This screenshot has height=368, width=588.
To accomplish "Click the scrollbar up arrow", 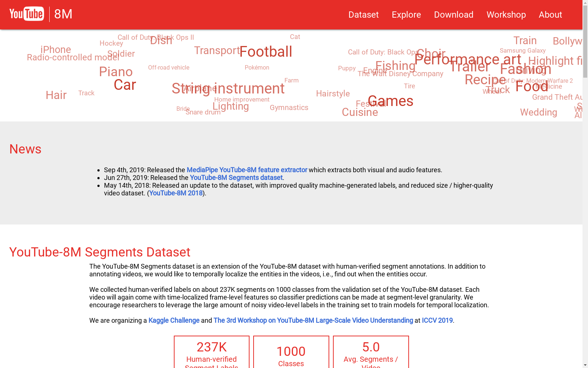I will (585, 3).
